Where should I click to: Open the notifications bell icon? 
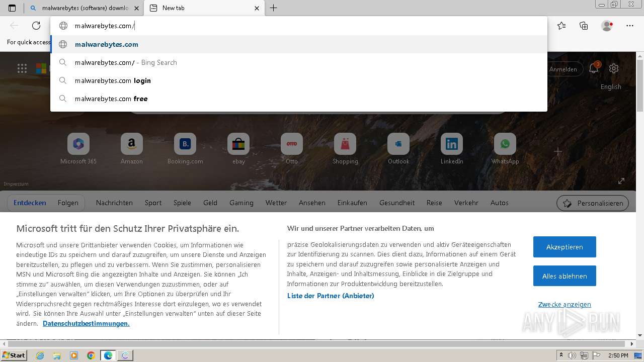[594, 68]
